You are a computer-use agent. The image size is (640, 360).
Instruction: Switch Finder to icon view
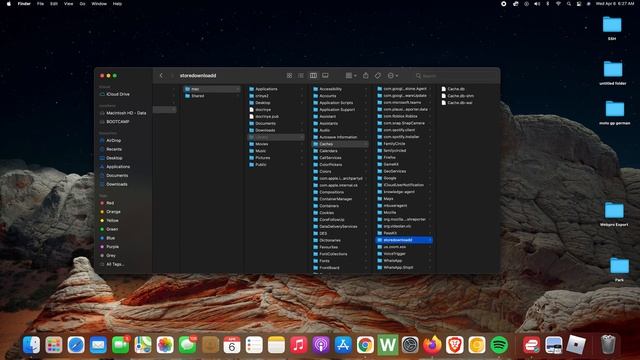(289, 76)
